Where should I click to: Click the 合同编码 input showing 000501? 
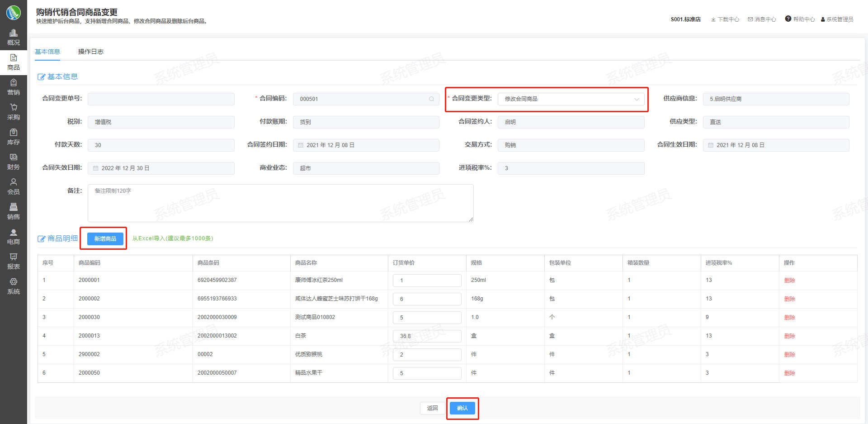tap(366, 99)
